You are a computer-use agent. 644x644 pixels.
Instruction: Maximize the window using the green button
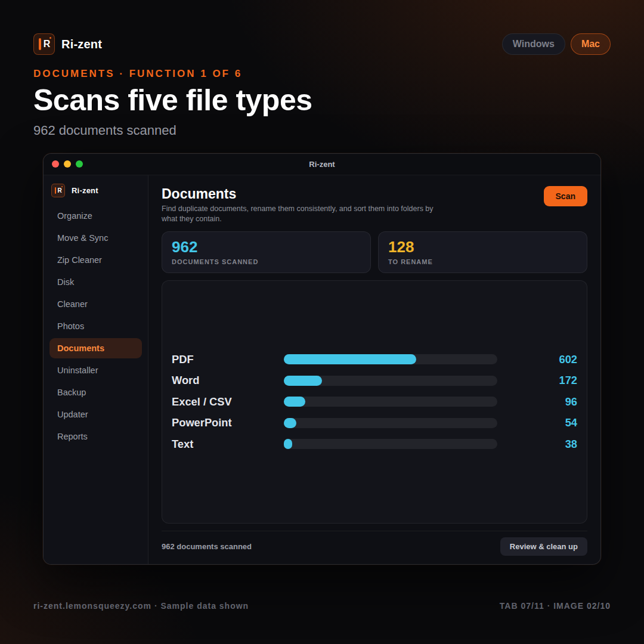[79, 165]
